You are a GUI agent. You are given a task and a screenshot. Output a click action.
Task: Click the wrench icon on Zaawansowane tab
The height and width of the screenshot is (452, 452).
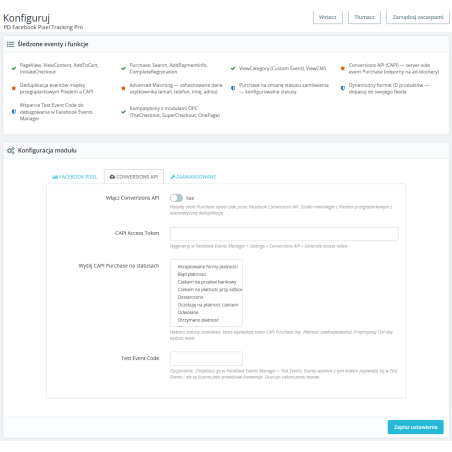(x=172, y=177)
